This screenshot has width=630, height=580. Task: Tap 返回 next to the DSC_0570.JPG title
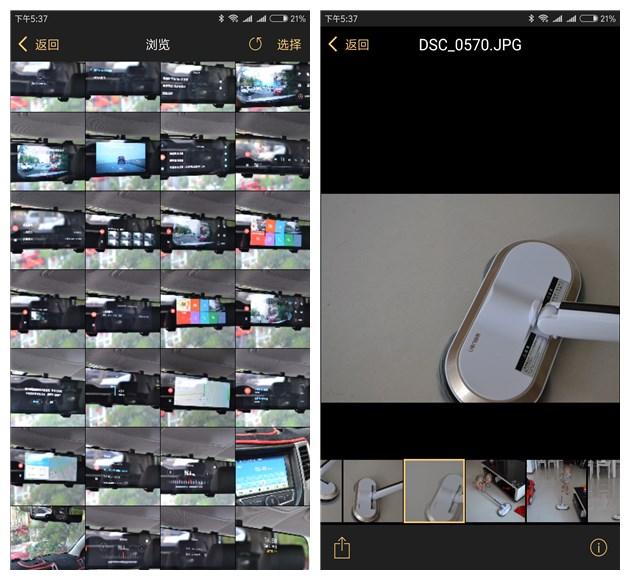tap(356, 44)
